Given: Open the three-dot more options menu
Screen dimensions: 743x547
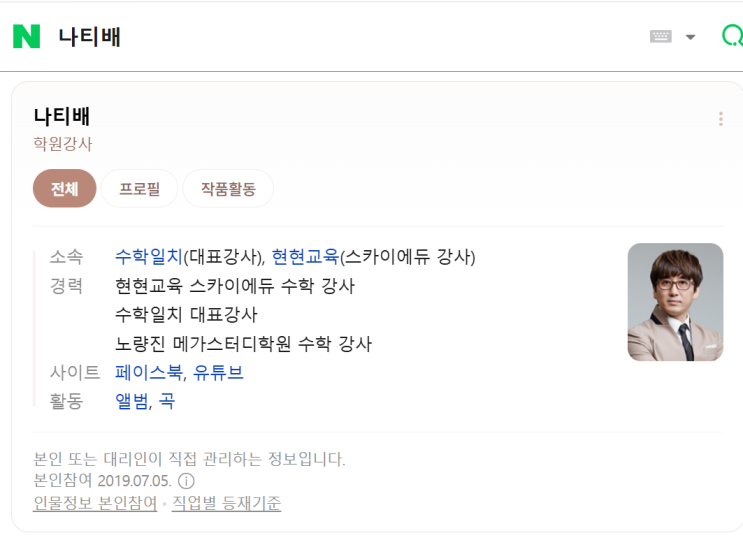Looking at the screenshot, I should click(720, 119).
